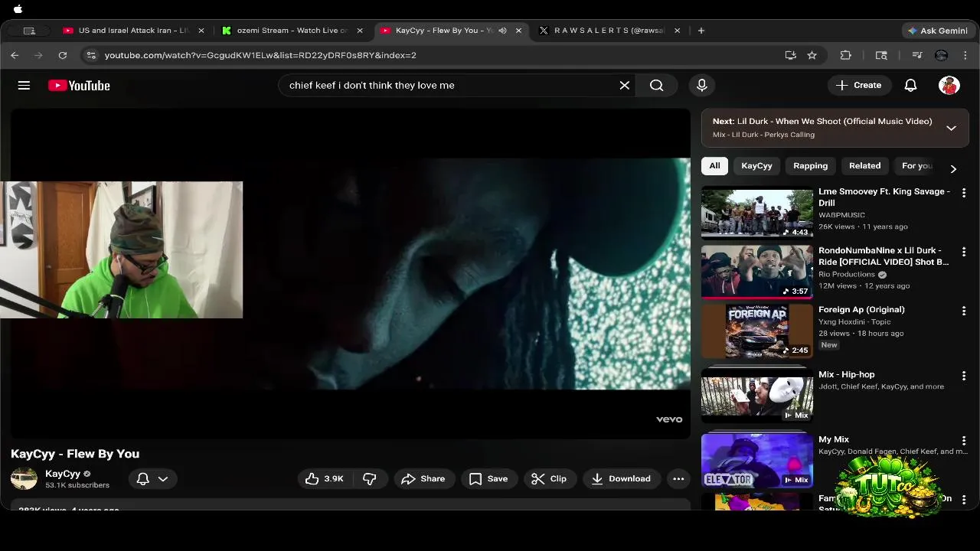Click the WABPMUSIC channel name

pyautogui.click(x=841, y=215)
